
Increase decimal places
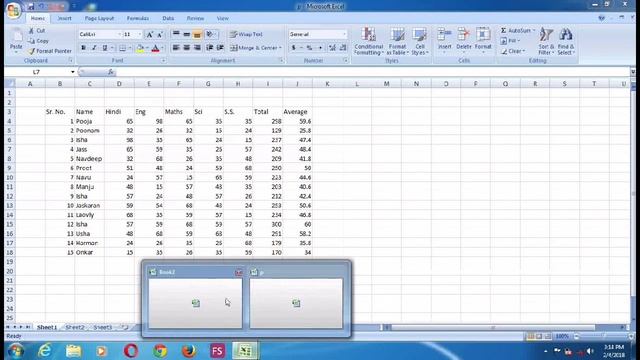[x=332, y=48]
